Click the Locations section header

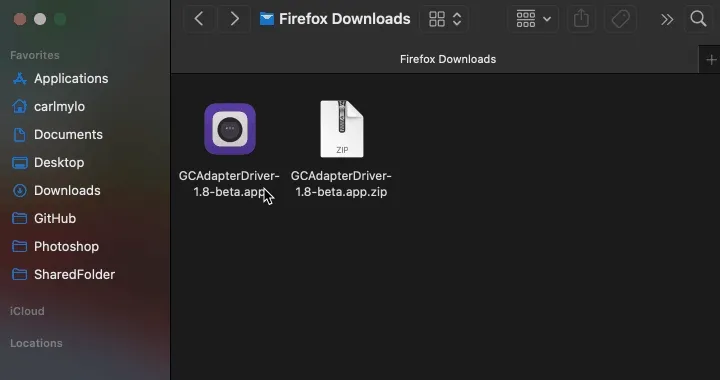36,343
